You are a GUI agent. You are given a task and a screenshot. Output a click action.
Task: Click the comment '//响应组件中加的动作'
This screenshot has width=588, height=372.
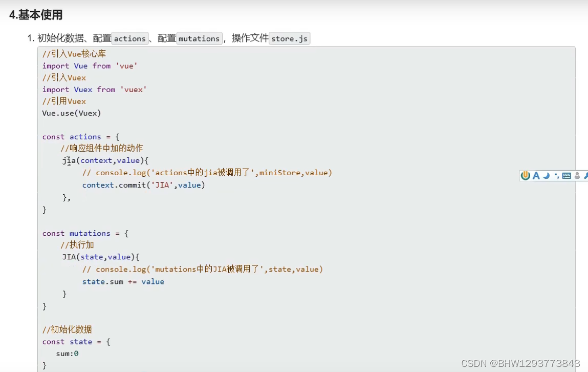102,148
